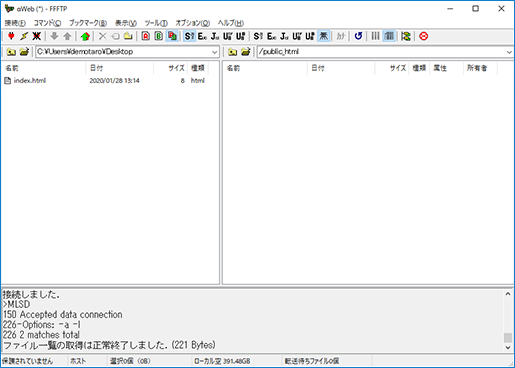Click the Connect heart icon in toolbar
The height and width of the screenshot is (368, 515).
(x=11, y=36)
